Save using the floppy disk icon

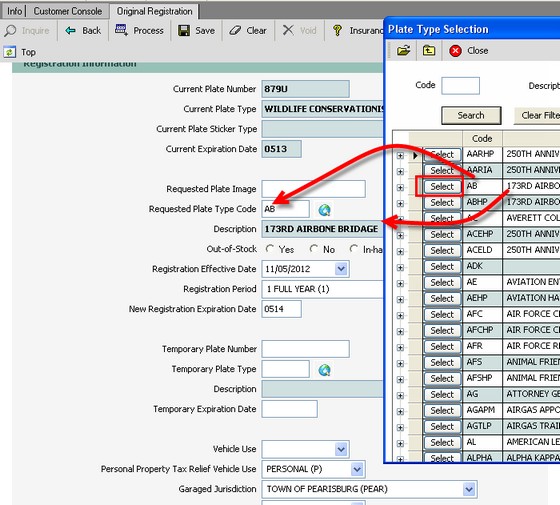click(184, 31)
